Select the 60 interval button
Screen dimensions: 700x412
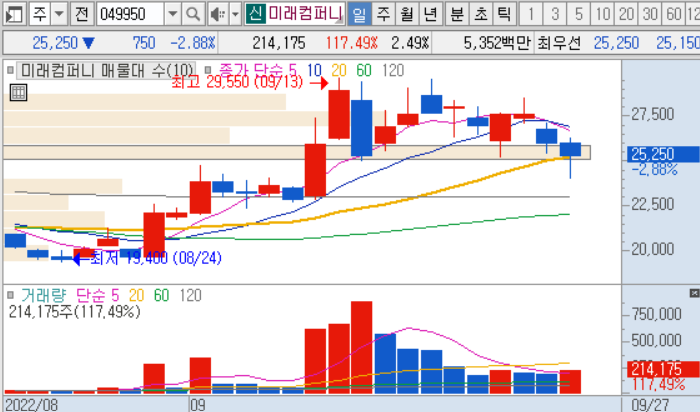674,14
